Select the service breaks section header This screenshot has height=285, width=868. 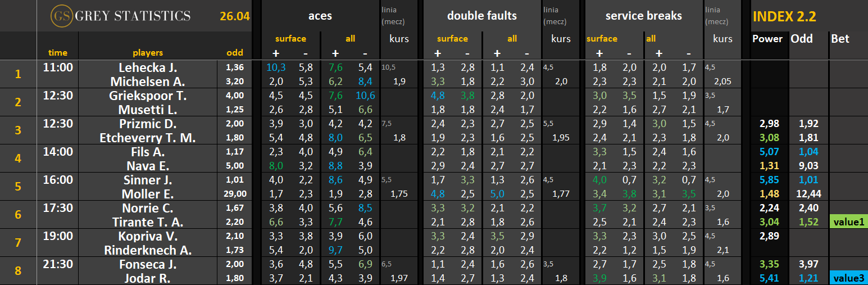[643, 16]
